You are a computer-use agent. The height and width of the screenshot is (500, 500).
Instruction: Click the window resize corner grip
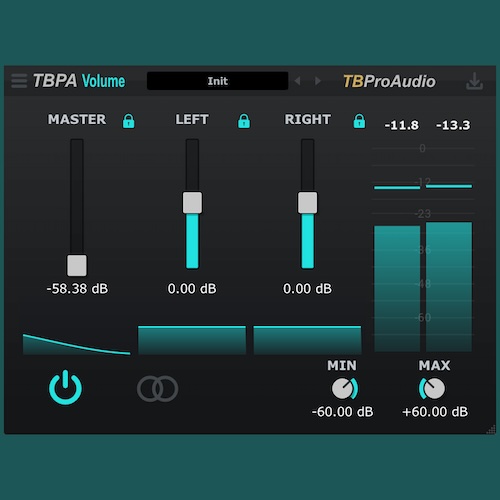[x=491, y=429]
